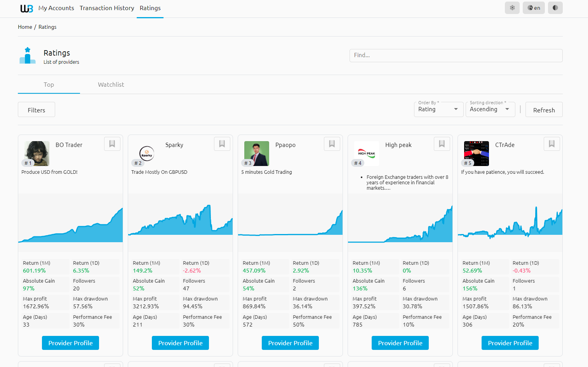Click the Ratings podium star icon

[x=28, y=56]
